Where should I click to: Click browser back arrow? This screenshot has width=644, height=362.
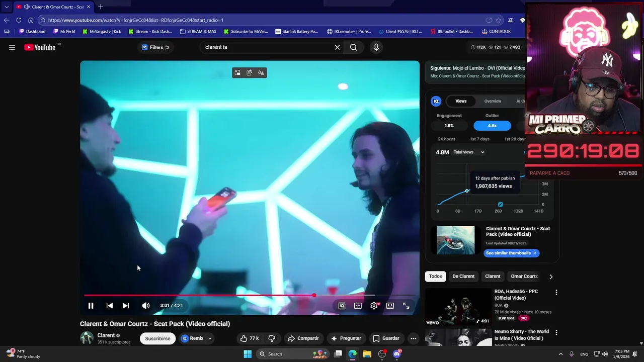7,20
